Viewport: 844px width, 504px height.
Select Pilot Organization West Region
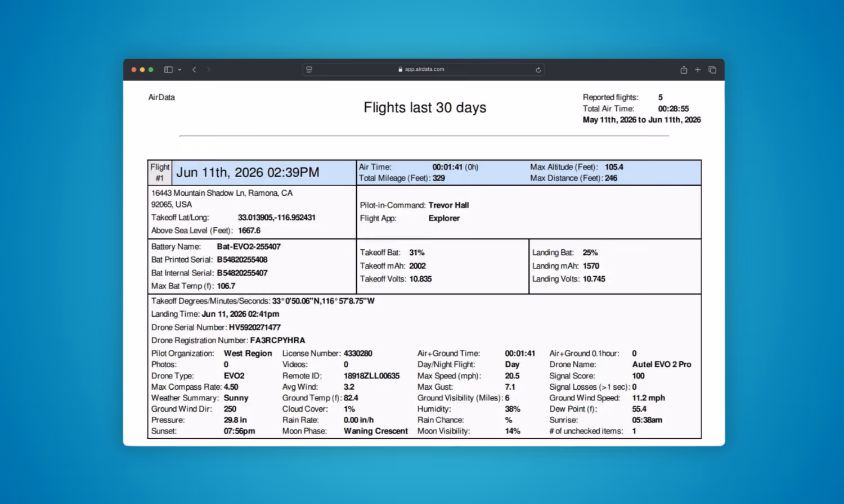pos(248,354)
